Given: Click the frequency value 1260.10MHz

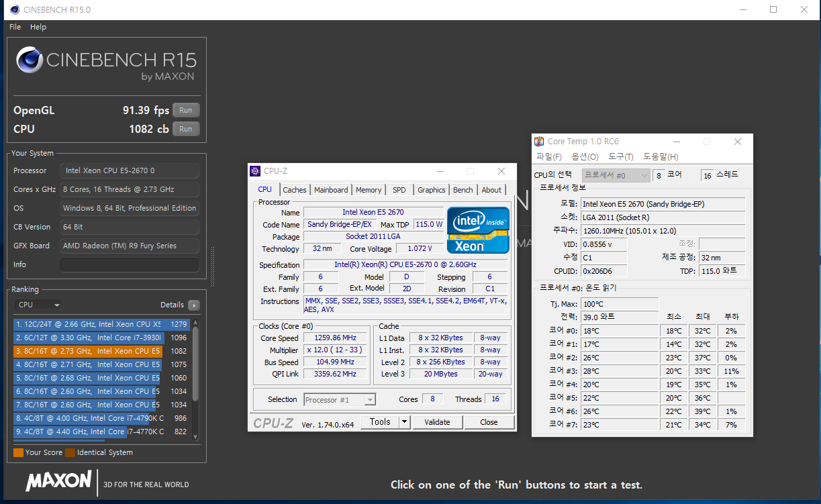Looking at the screenshot, I should pyautogui.click(x=663, y=231).
